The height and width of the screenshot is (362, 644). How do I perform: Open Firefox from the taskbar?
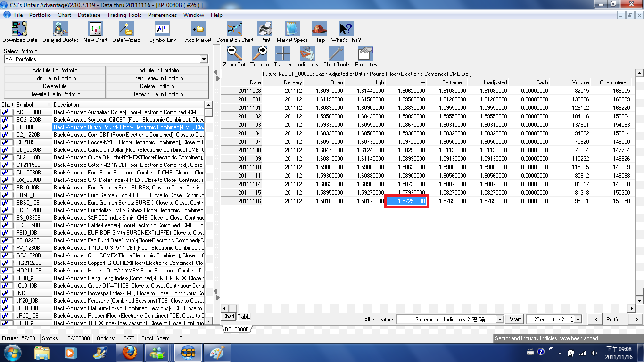pyautogui.click(x=129, y=352)
